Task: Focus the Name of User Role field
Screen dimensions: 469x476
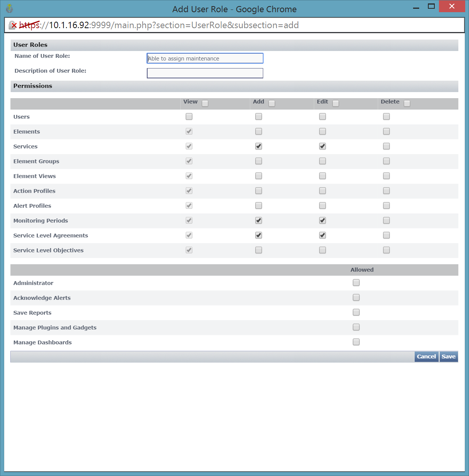Action: click(205, 58)
